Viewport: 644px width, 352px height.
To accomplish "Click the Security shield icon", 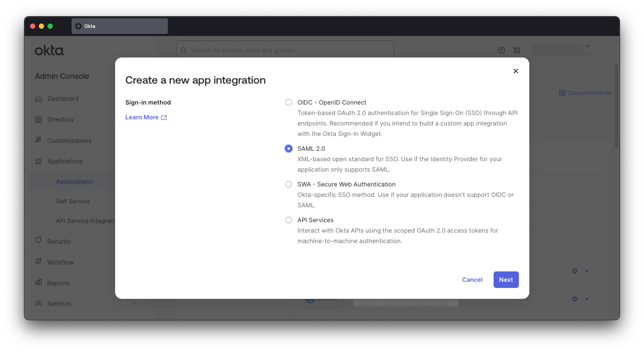I will [x=39, y=241].
